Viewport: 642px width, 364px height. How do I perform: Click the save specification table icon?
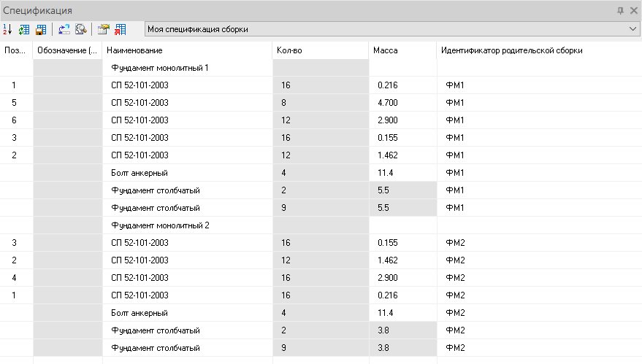point(41,29)
